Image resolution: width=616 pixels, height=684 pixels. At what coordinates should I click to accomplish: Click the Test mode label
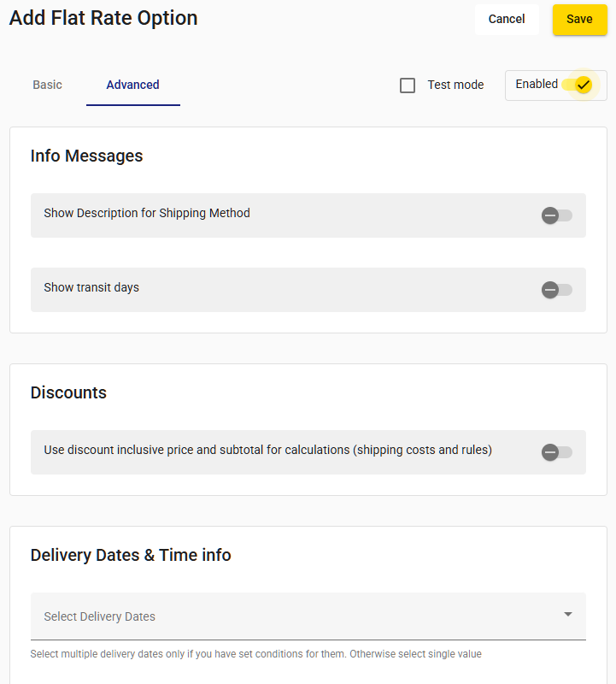[x=455, y=85]
